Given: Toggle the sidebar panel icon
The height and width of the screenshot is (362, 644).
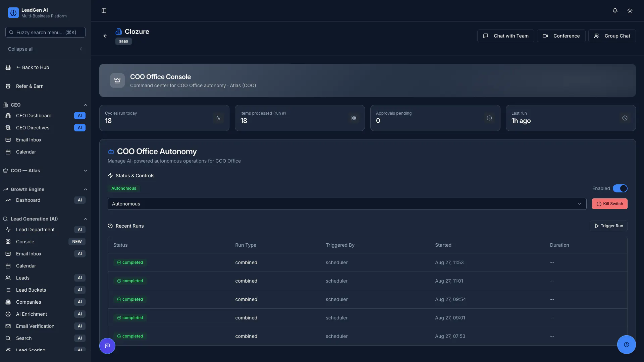Looking at the screenshot, I should click(x=104, y=11).
